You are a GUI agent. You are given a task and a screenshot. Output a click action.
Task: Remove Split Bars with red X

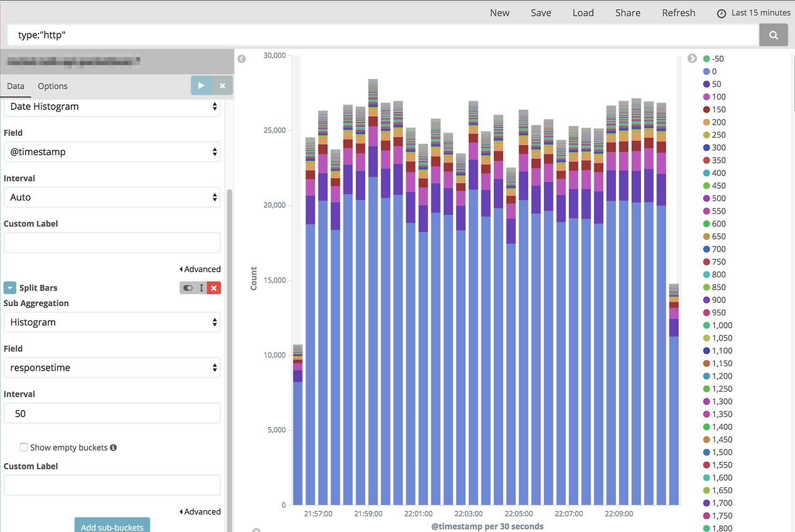coord(214,288)
